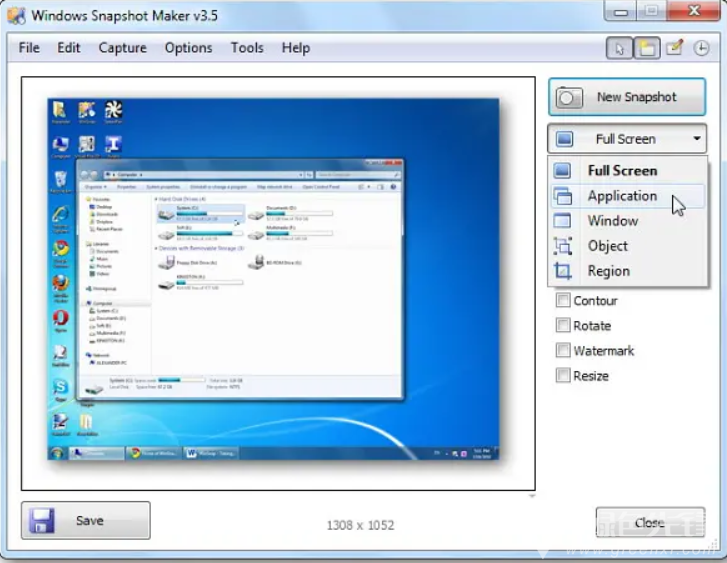Click the Window mode icon
This screenshot has width=727, height=563.
[562, 221]
